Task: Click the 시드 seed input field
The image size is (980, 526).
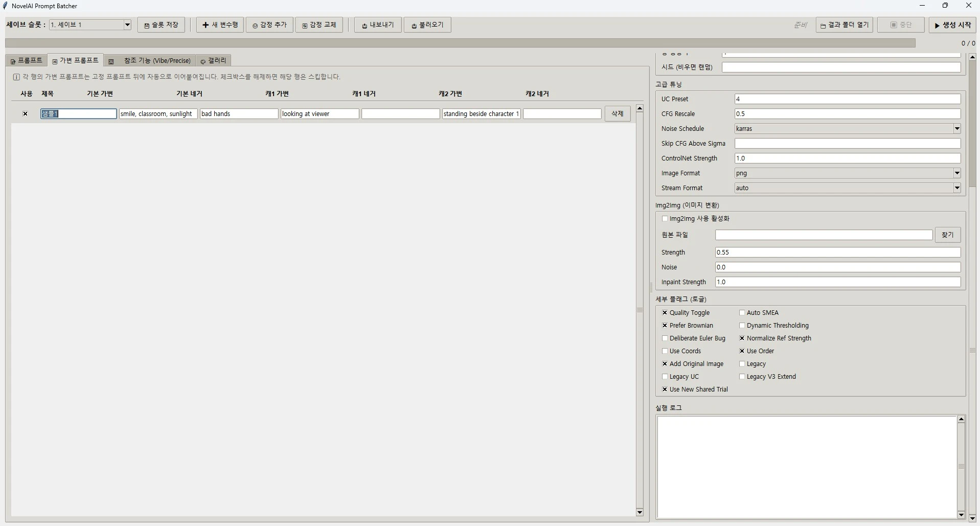Action: (840, 67)
